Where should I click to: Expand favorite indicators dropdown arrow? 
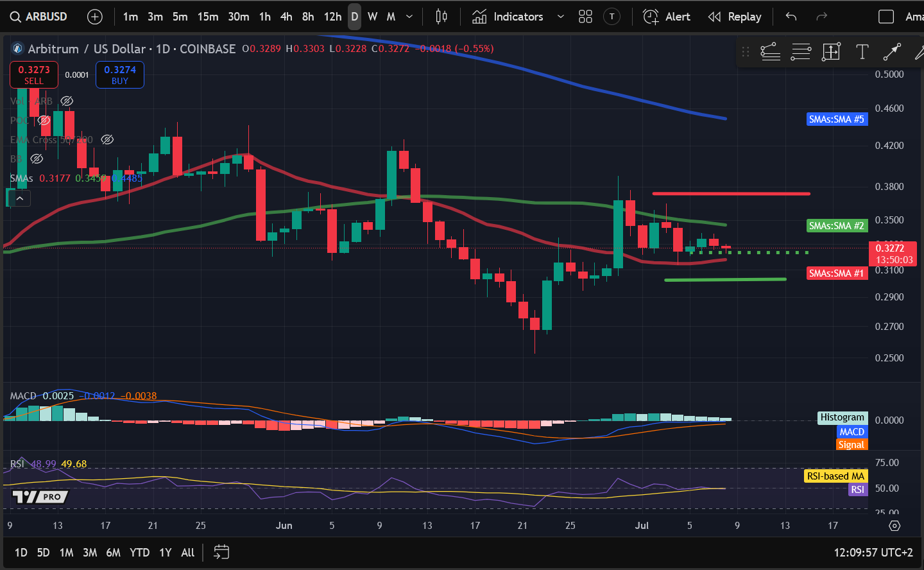[x=561, y=17]
